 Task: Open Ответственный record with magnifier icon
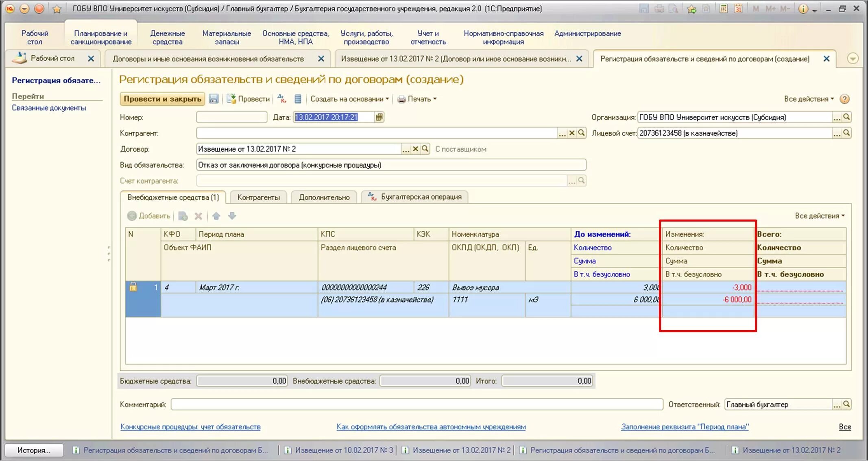[846, 404]
